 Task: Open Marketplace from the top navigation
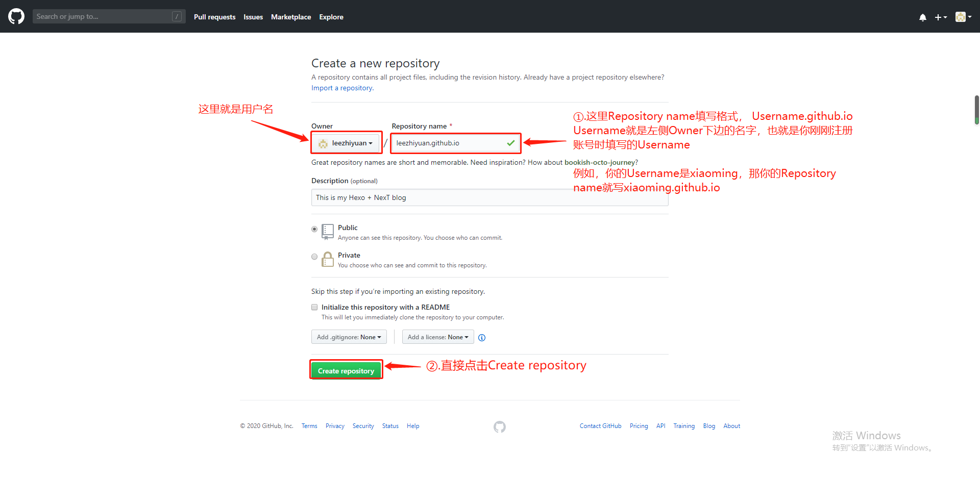click(290, 17)
